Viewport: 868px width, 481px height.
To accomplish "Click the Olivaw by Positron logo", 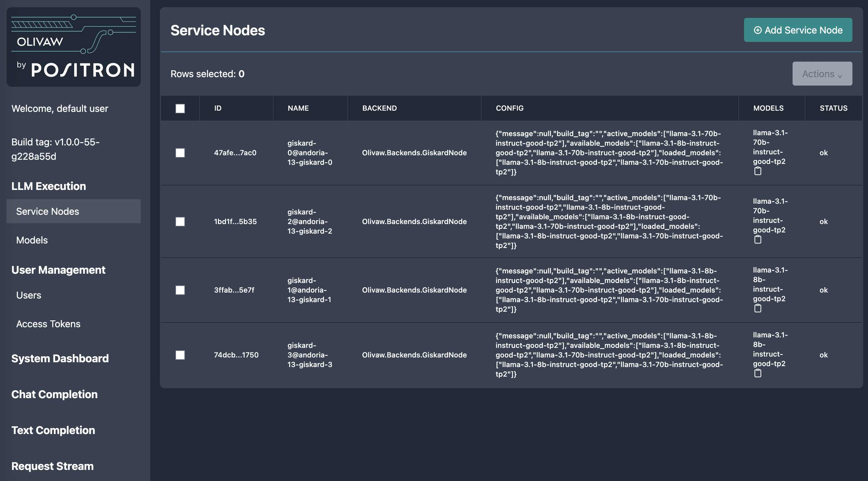I will coord(73,47).
